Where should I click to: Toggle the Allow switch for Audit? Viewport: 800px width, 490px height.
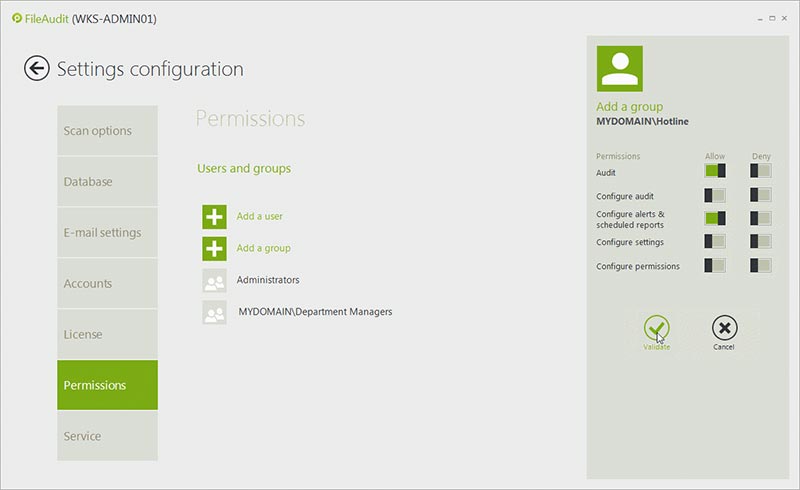[x=715, y=171]
